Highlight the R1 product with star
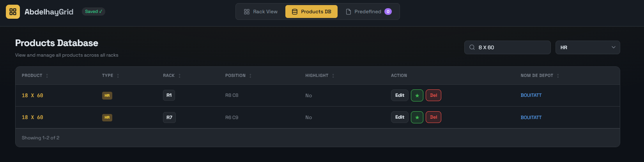Screen dimensions: 644x162 [417, 95]
